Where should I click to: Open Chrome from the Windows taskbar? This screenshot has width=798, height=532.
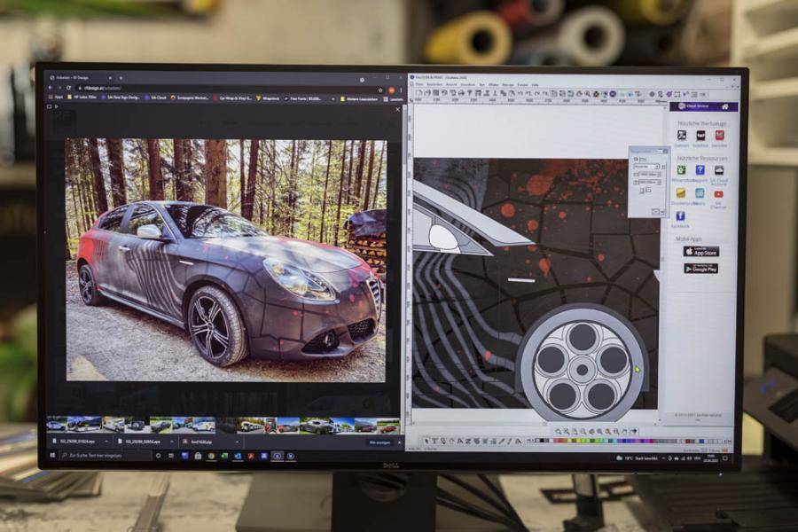[211, 456]
